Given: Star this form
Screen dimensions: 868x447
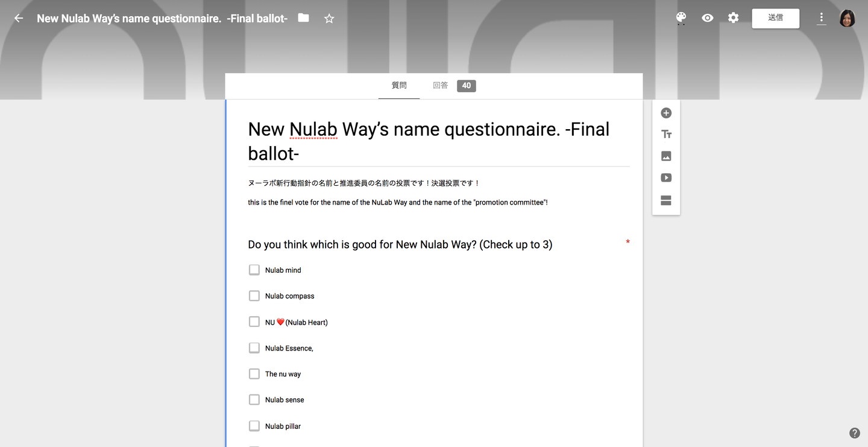Looking at the screenshot, I should click(329, 18).
